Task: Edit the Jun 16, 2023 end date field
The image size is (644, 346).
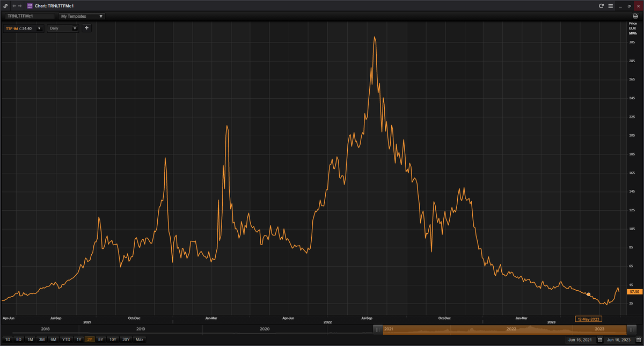Action: (x=620, y=340)
